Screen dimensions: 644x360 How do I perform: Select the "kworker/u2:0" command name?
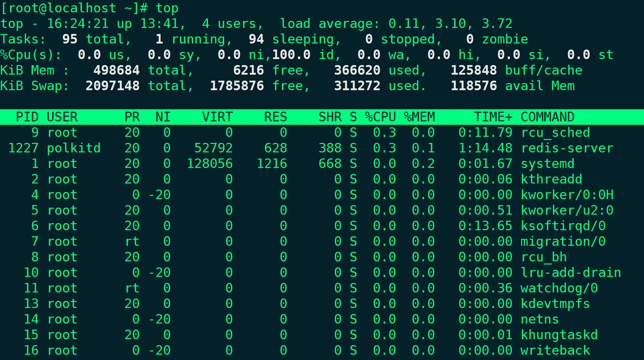pyautogui.click(x=567, y=210)
